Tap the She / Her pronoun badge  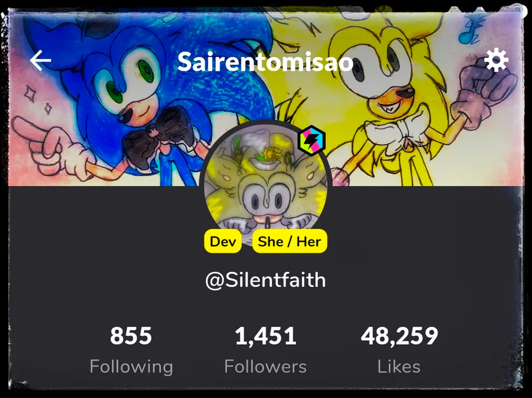pyautogui.click(x=290, y=241)
